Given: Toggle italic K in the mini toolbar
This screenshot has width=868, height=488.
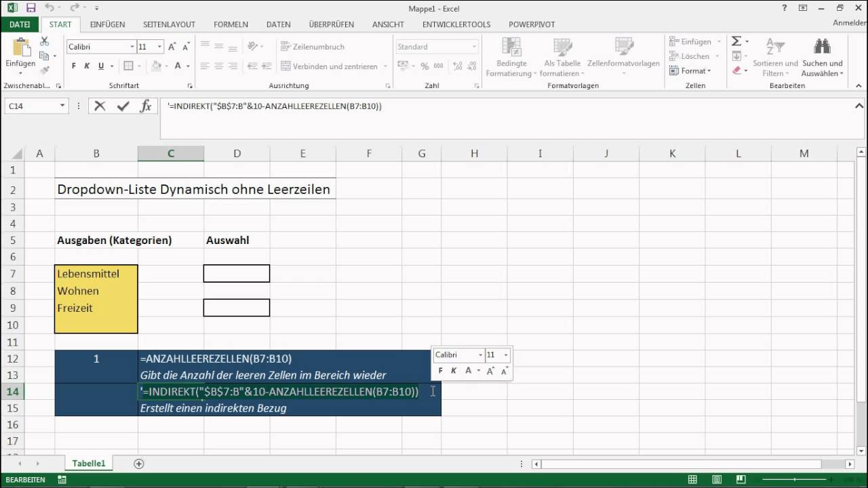Looking at the screenshot, I should 454,370.
